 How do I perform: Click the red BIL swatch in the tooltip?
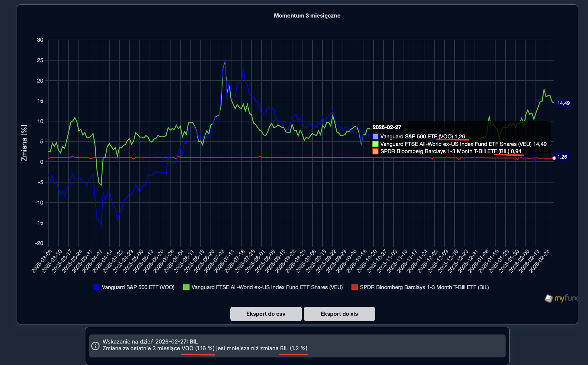(375, 151)
